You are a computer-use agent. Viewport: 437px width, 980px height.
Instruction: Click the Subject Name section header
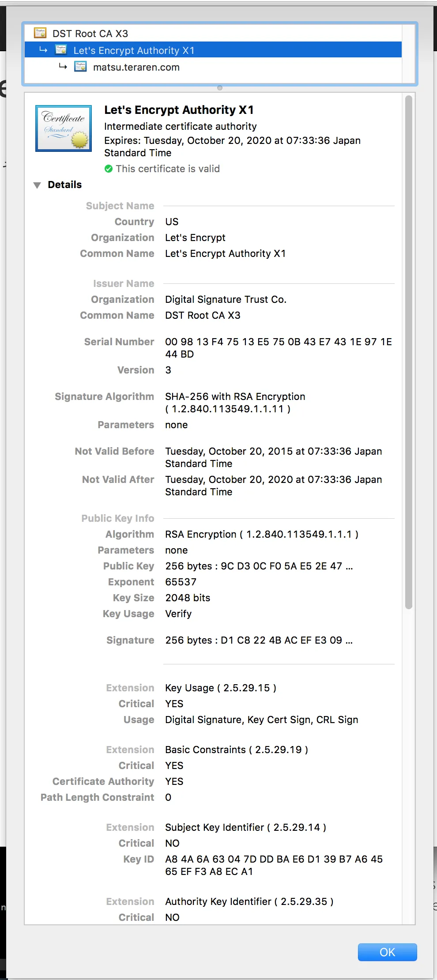120,206
